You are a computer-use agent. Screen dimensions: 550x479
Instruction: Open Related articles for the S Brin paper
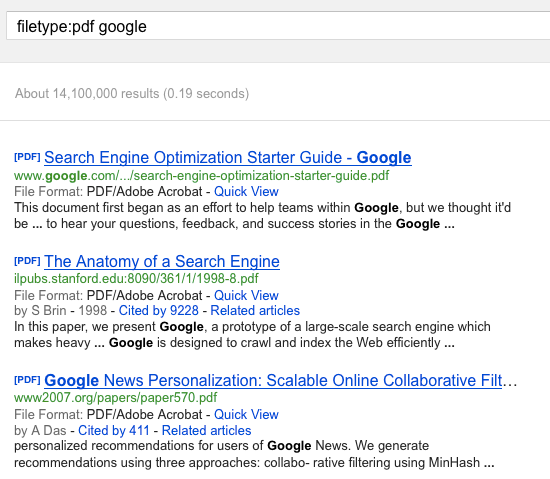point(255,311)
